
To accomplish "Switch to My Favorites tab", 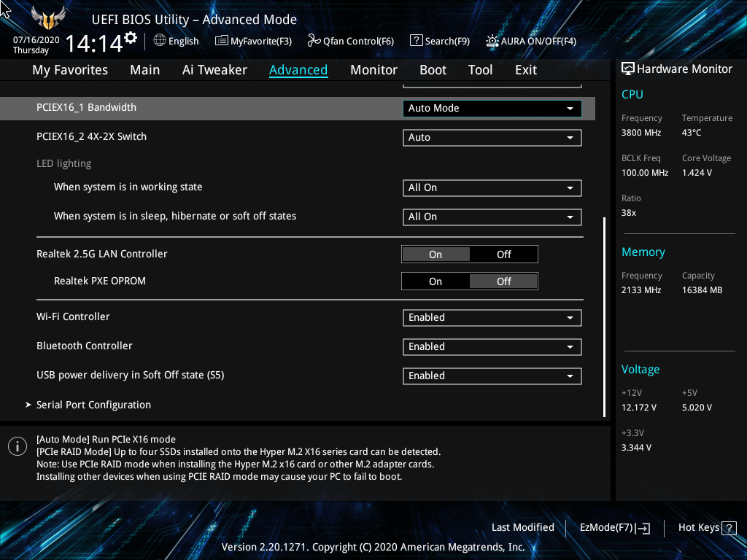I will [x=70, y=69].
